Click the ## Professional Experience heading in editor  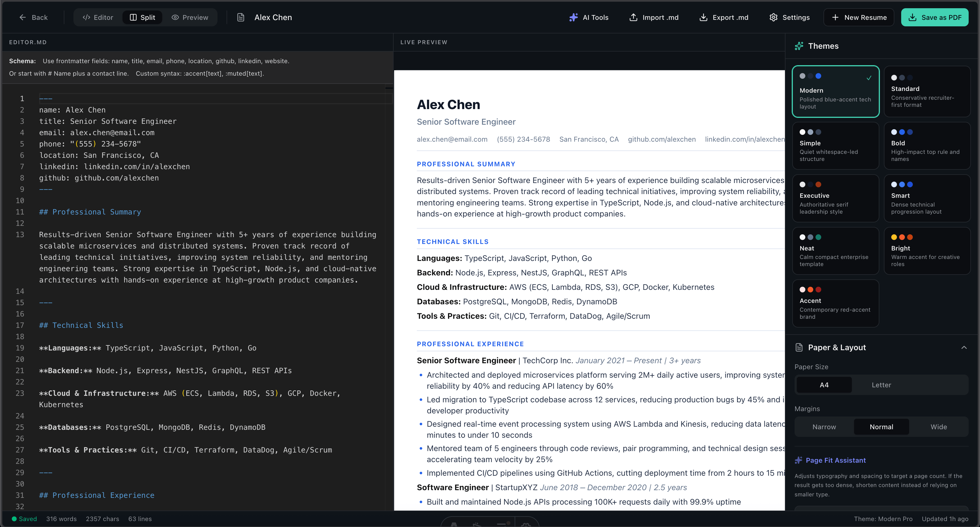(97, 495)
